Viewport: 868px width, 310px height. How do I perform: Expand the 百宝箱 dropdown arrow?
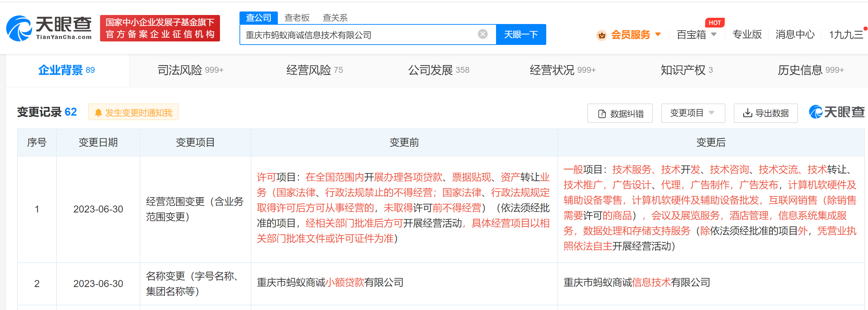coord(714,34)
